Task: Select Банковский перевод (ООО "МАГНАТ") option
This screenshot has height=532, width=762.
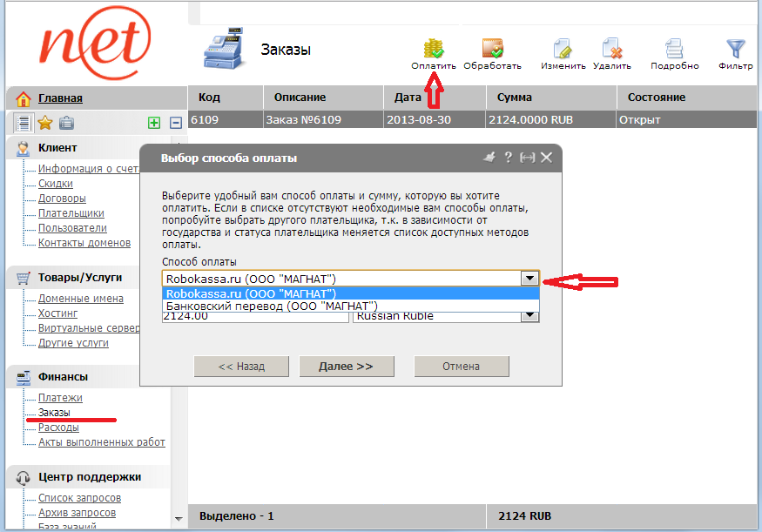Action: 272,306
